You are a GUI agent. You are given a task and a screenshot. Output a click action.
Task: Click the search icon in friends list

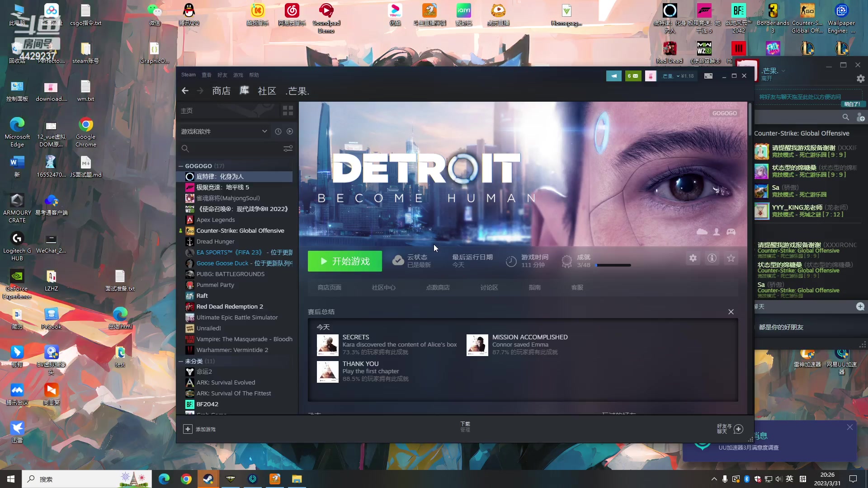[x=845, y=117]
